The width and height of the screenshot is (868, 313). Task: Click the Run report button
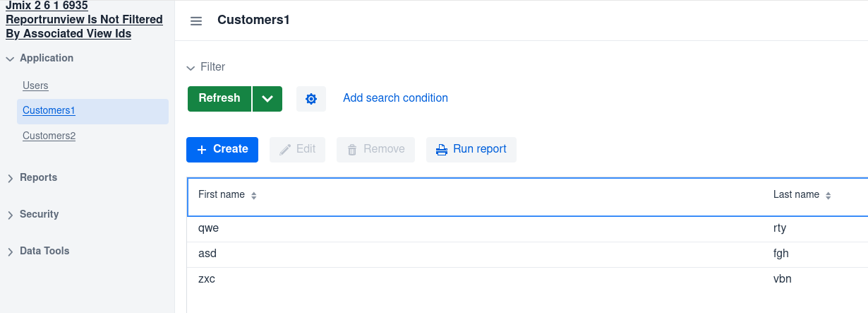471,150
